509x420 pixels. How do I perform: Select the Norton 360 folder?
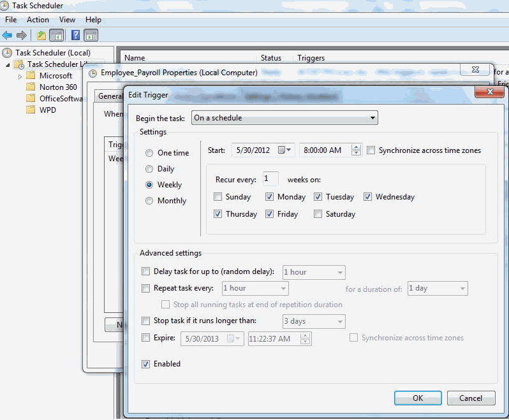coord(57,87)
